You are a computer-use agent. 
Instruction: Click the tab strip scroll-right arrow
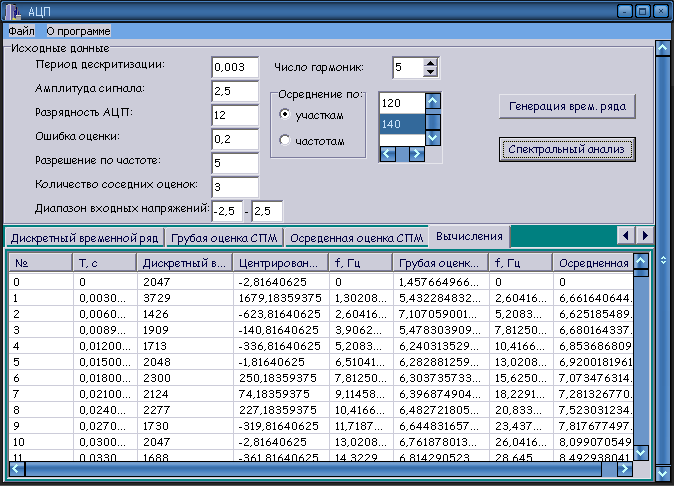[x=643, y=234]
